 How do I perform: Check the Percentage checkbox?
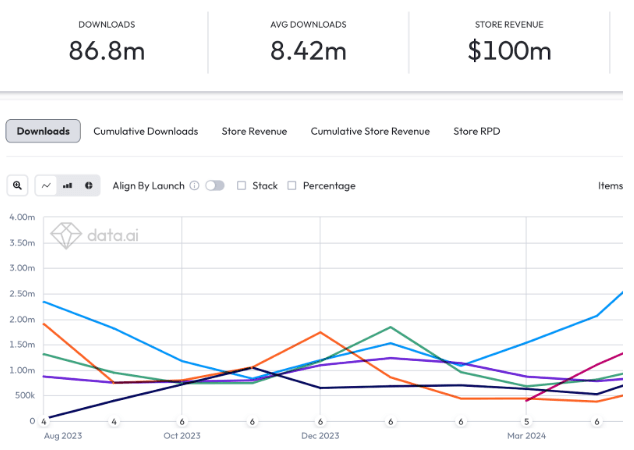click(x=292, y=185)
